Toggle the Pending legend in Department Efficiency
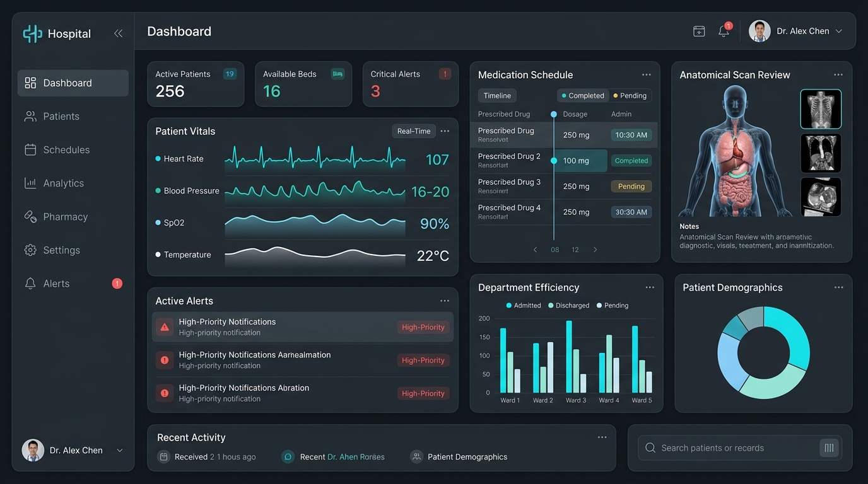The height and width of the screenshot is (484, 868). click(x=613, y=306)
